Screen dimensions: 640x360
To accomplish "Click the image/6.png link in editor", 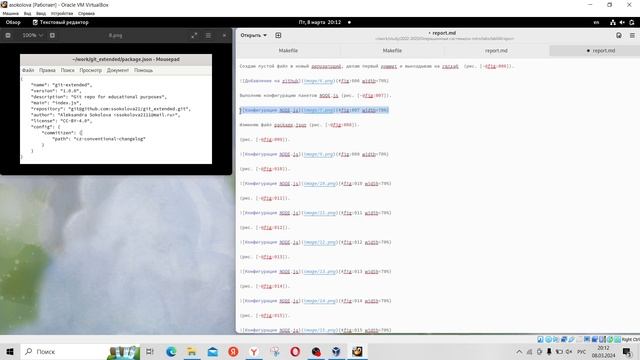I will [318, 81].
